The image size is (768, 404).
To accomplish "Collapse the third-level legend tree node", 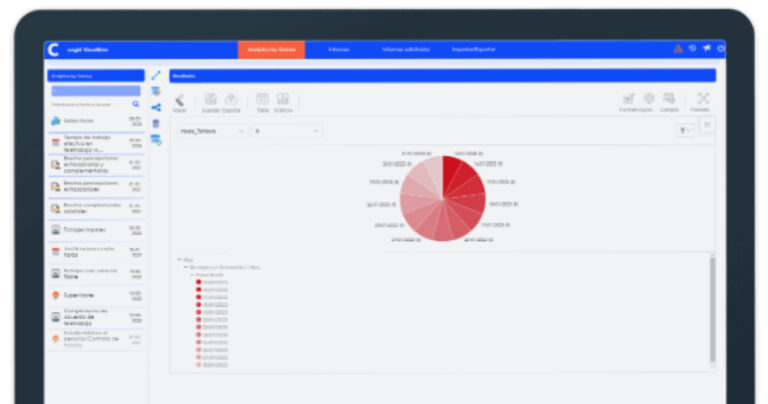I will coord(192,275).
